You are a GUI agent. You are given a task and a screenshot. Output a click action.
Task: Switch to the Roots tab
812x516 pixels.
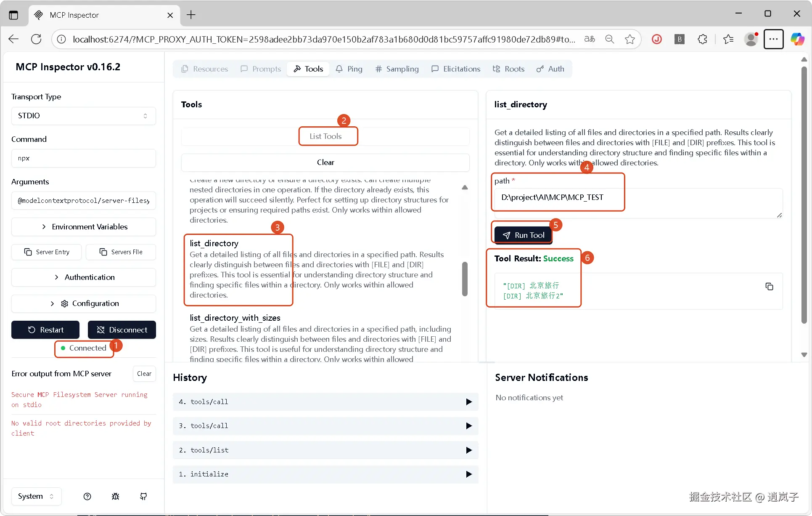click(508, 69)
